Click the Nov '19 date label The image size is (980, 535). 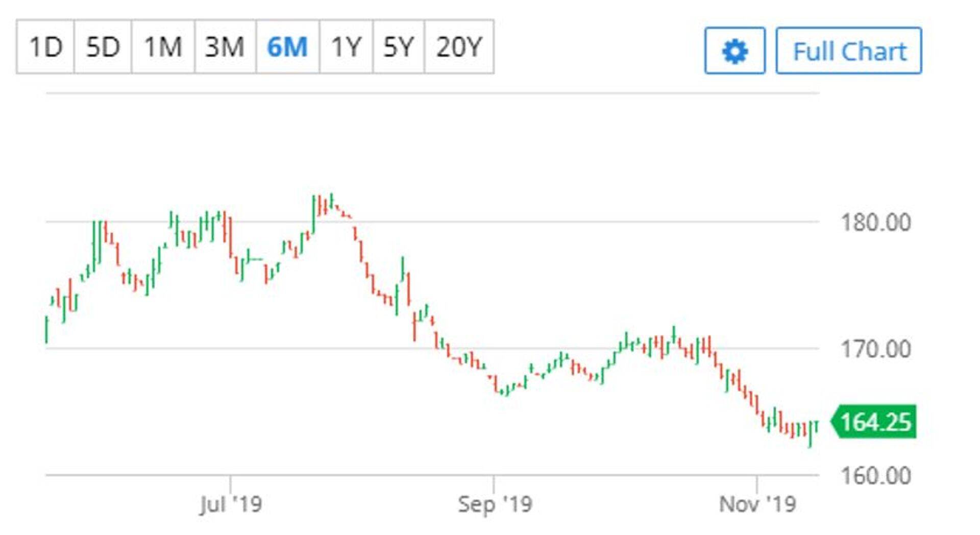[x=757, y=504]
